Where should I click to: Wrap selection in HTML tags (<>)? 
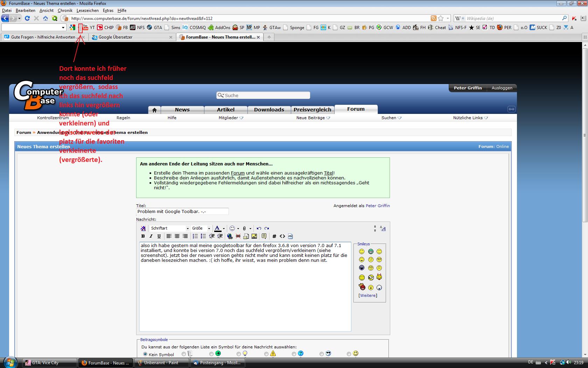coord(282,236)
